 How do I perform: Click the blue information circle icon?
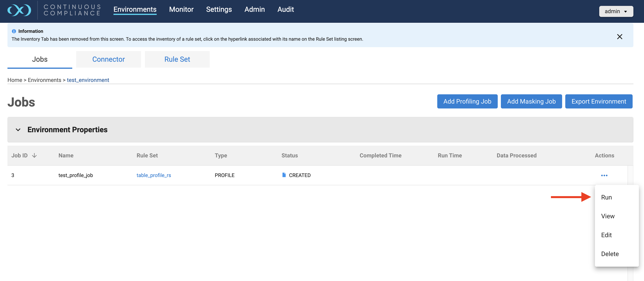coord(14,31)
